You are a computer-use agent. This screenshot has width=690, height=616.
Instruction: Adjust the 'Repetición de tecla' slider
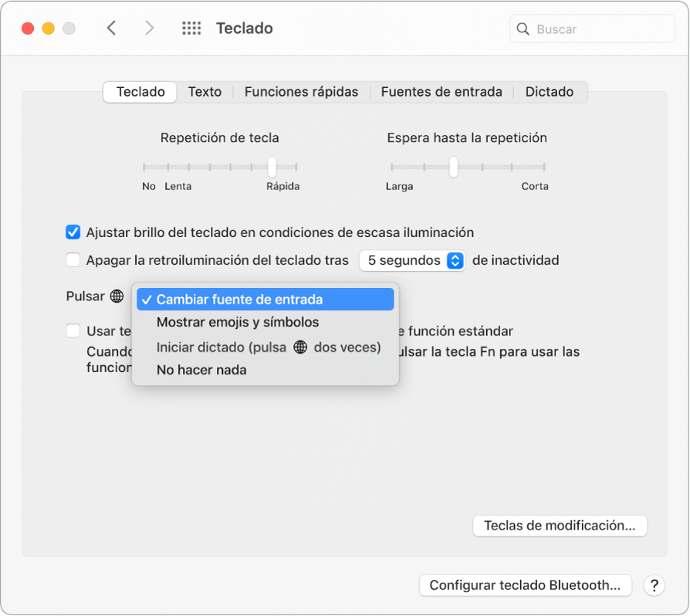[274, 165]
